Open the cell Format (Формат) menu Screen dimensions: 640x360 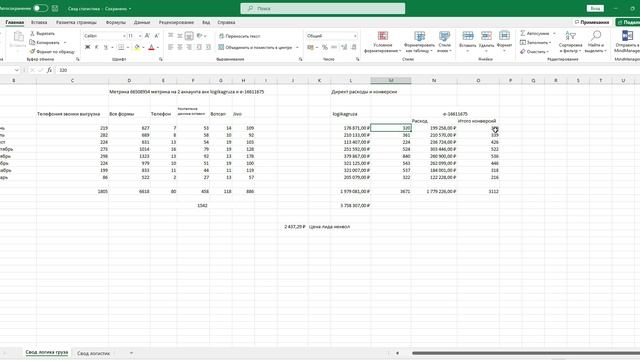pyautogui.click(x=504, y=41)
